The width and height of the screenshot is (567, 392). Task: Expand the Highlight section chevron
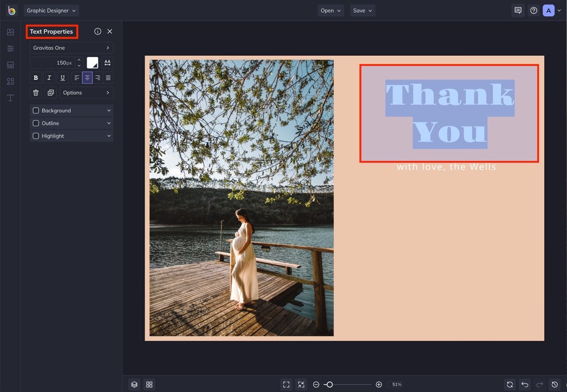(109, 136)
